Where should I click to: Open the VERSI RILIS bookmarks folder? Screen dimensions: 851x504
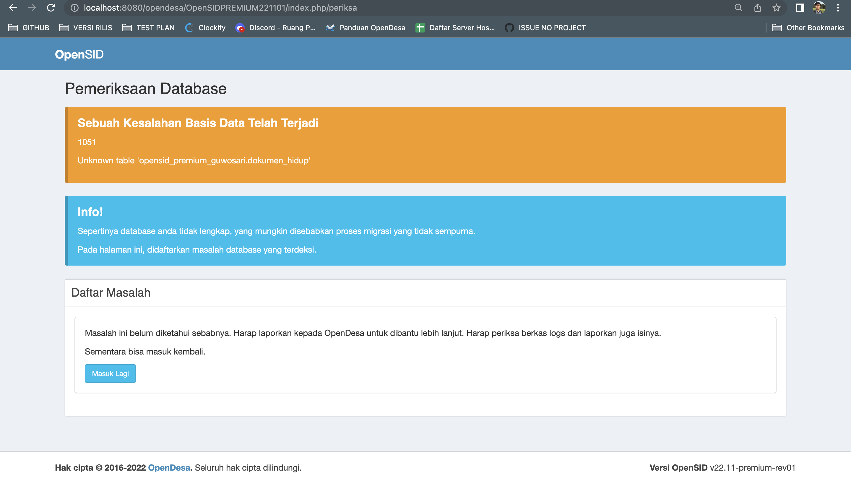point(85,27)
